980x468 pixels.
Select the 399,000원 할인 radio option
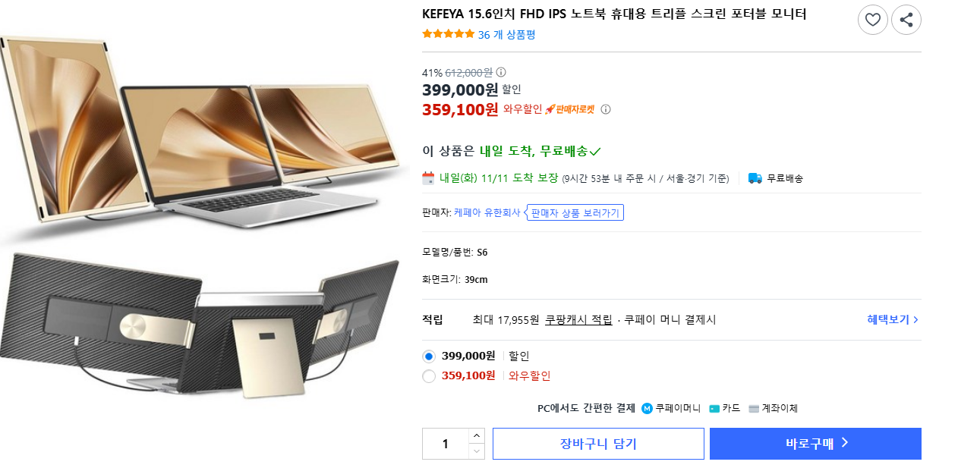429,356
